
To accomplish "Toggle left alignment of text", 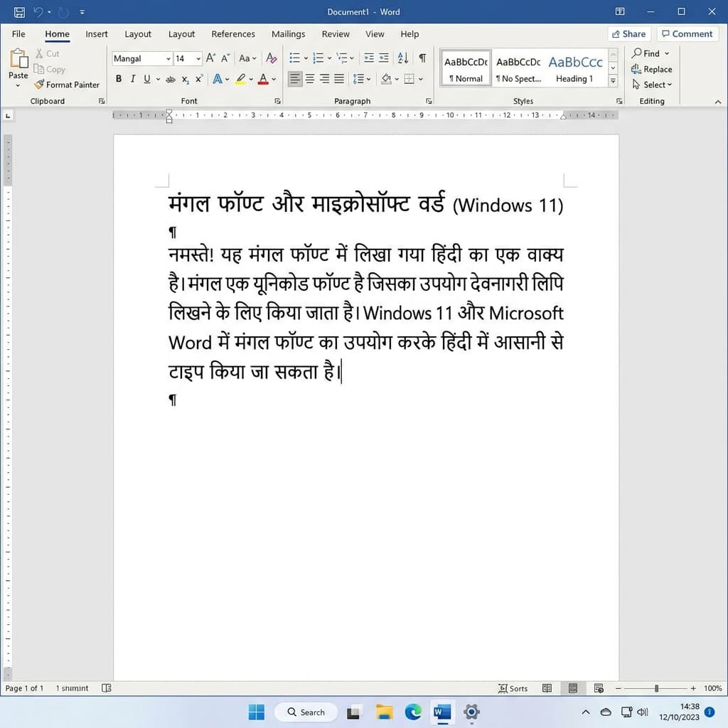I will click(295, 79).
